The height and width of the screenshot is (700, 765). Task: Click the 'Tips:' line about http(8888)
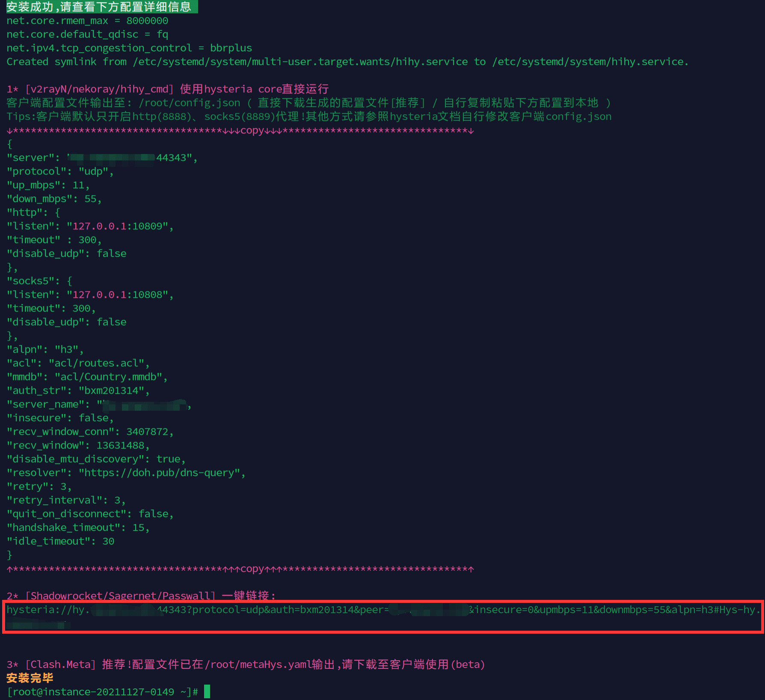(x=309, y=116)
